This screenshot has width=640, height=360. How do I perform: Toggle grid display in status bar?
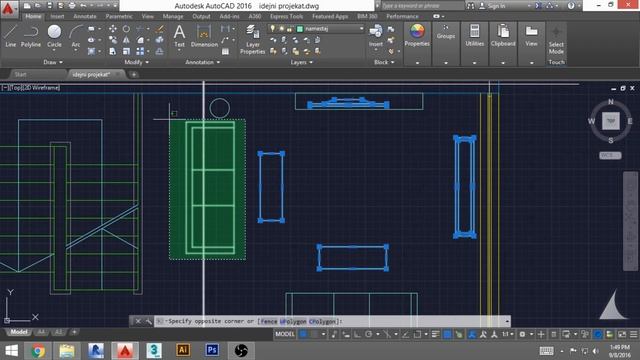[304, 334]
